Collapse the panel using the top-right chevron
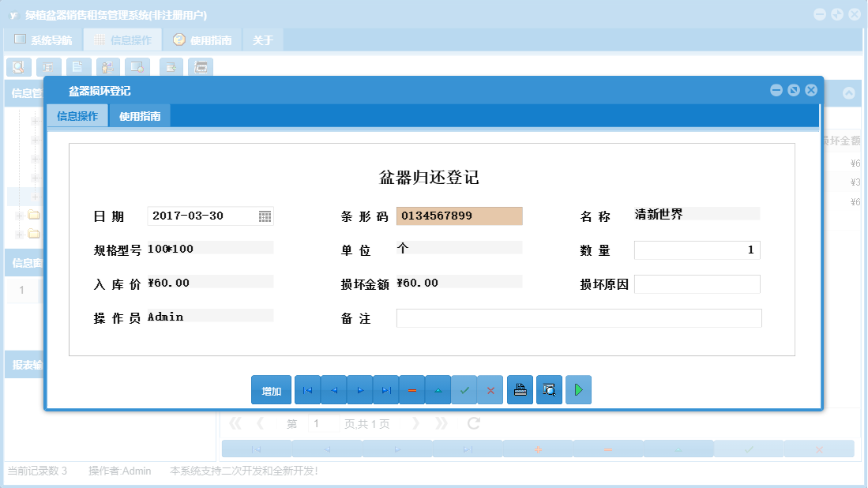868x488 pixels. 848,92
